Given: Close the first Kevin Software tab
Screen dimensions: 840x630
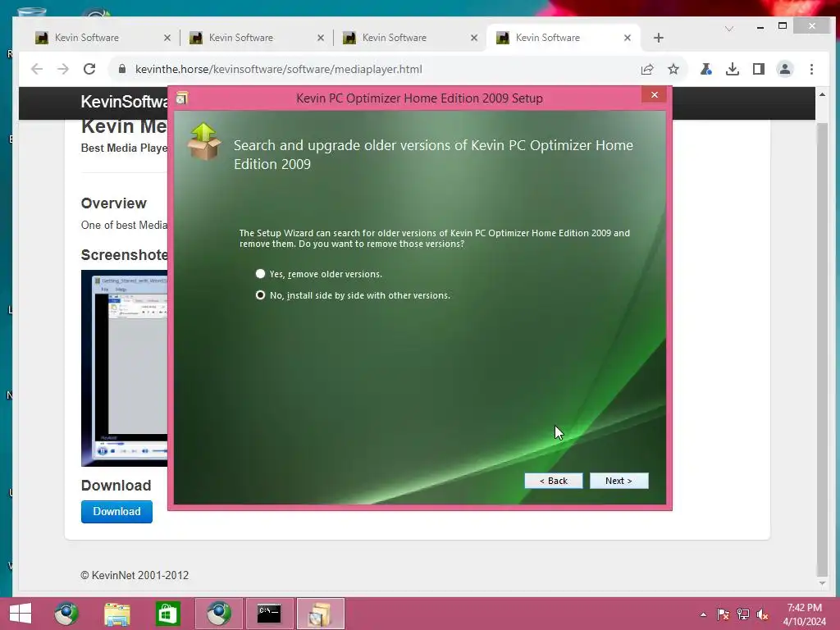Looking at the screenshot, I should 167,38.
